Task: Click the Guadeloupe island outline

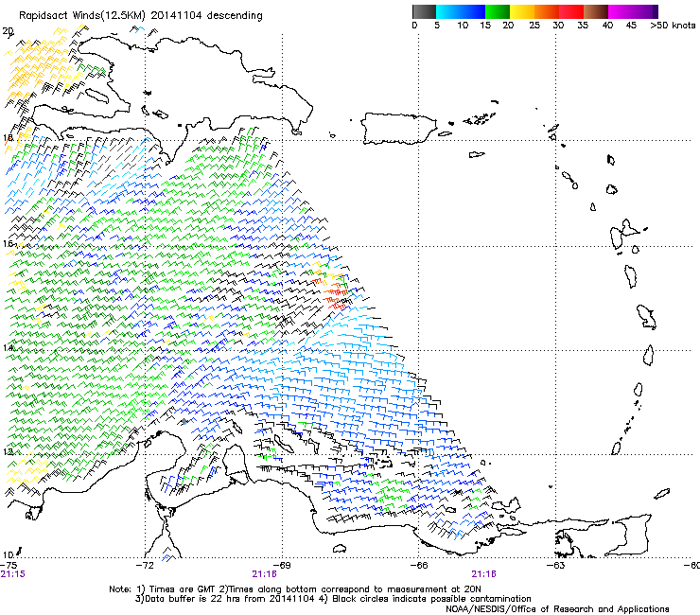Action: (x=623, y=234)
